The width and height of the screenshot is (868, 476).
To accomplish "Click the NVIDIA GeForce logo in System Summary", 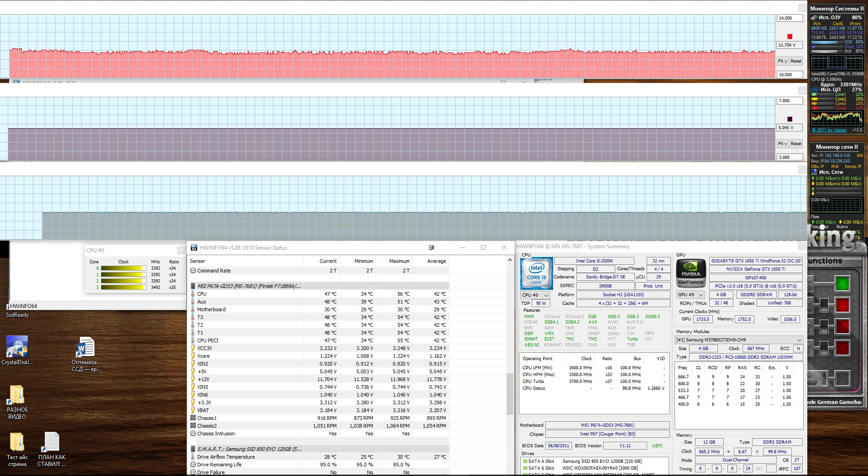I will (x=691, y=273).
